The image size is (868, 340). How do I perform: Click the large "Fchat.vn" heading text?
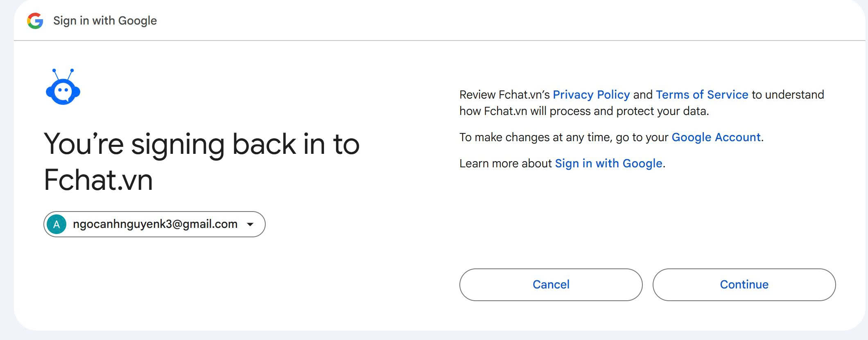pyautogui.click(x=98, y=180)
